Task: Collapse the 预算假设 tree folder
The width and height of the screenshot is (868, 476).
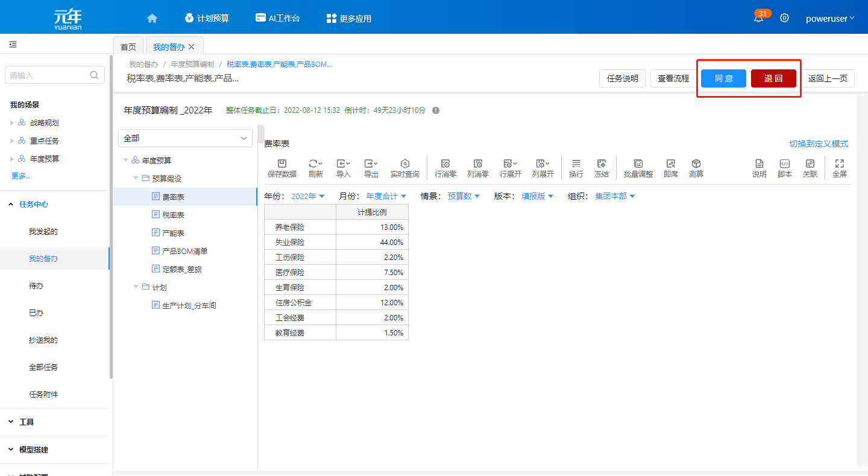Action: click(x=136, y=179)
